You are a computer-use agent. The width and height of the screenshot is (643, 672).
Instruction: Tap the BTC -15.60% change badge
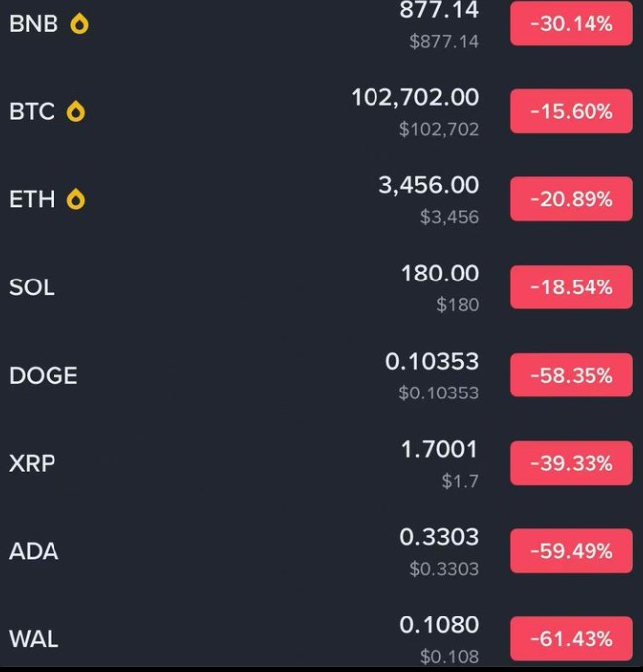[x=571, y=111]
